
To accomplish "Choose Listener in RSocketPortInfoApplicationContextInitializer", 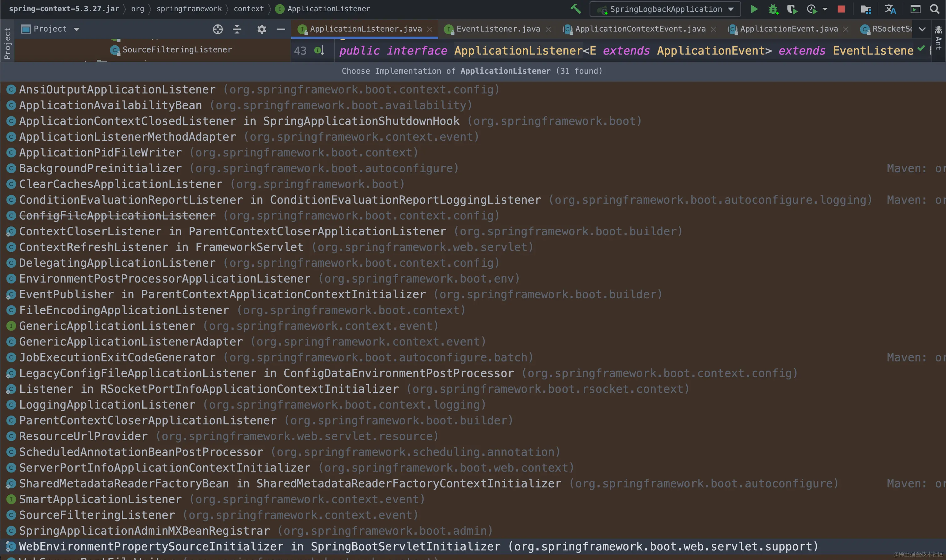I will pos(473,389).
